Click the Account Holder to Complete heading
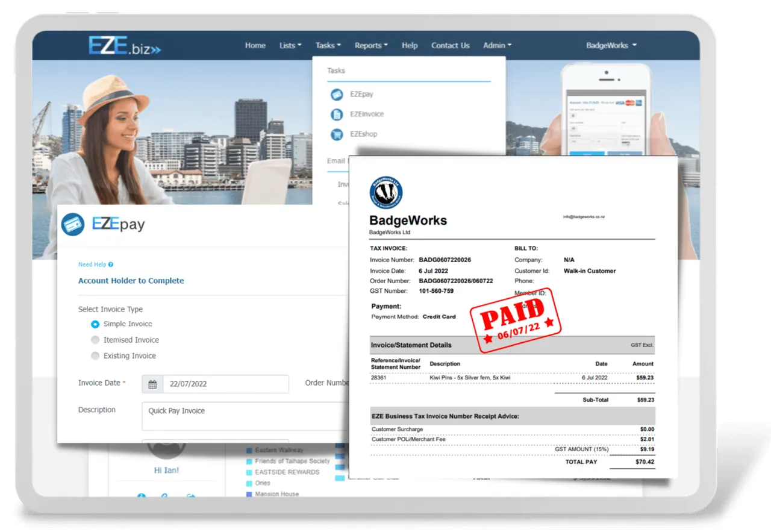The height and width of the screenshot is (532, 771). (x=131, y=281)
